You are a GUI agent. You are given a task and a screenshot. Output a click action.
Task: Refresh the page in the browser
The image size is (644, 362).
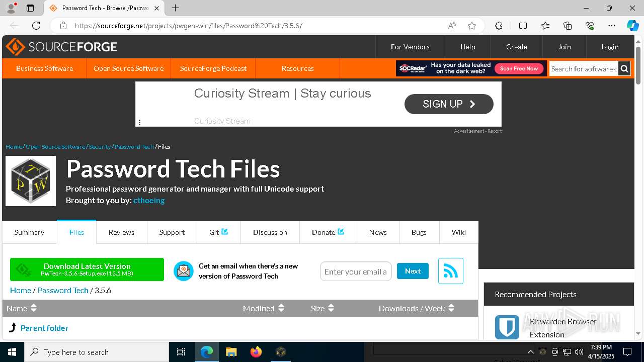(36, 26)
